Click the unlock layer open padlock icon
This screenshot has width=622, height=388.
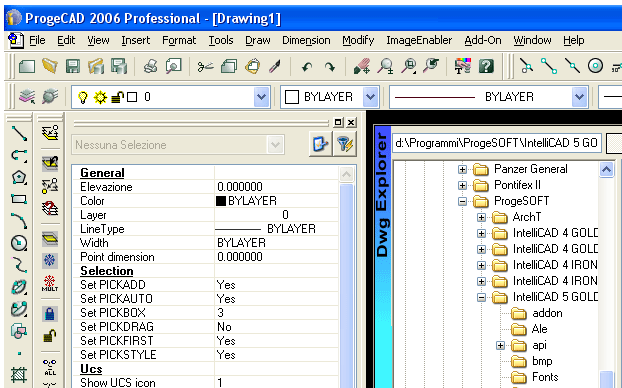point(50,336)
